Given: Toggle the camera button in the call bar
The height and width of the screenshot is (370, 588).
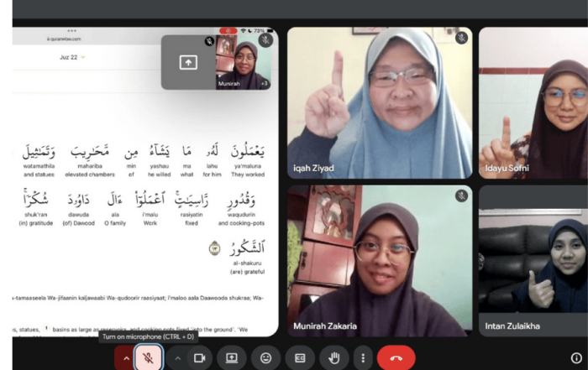Looking at the screenshot, I should [x=200, y=358].
